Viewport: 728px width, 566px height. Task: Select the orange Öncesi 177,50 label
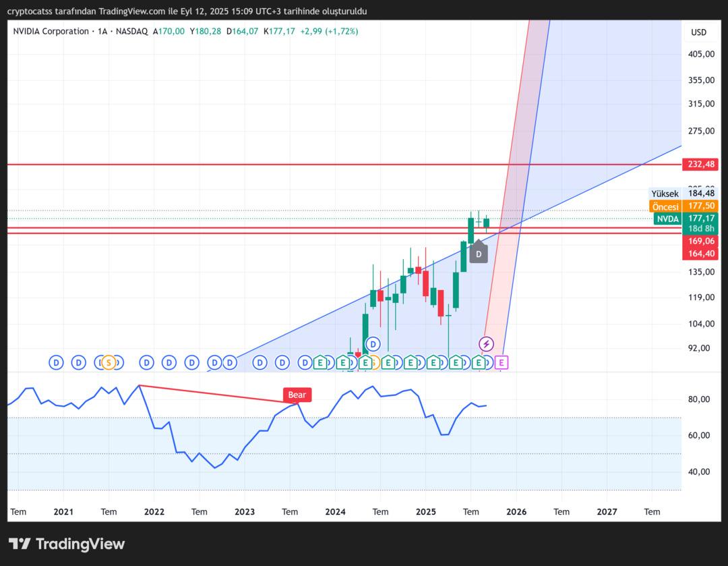[684, 206]
